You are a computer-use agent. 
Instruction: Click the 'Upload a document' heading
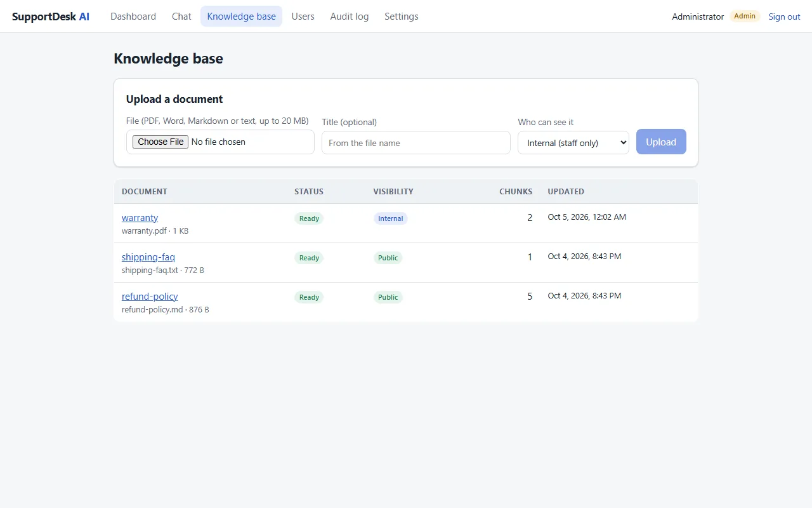(174, 99)
